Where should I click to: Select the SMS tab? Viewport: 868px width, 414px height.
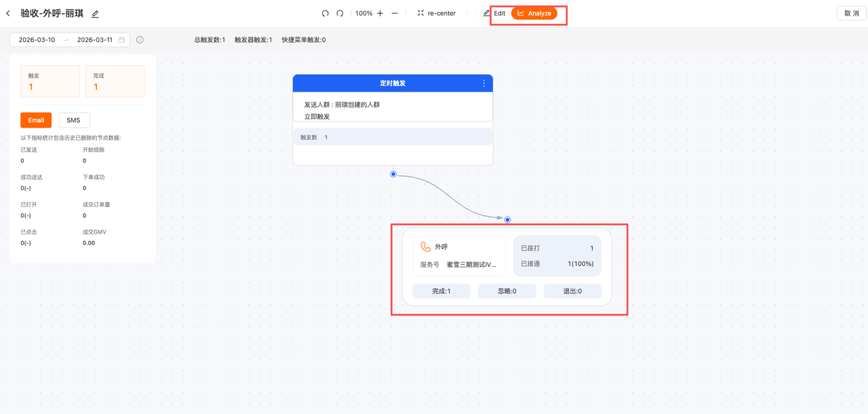click(x=74, y=120)
